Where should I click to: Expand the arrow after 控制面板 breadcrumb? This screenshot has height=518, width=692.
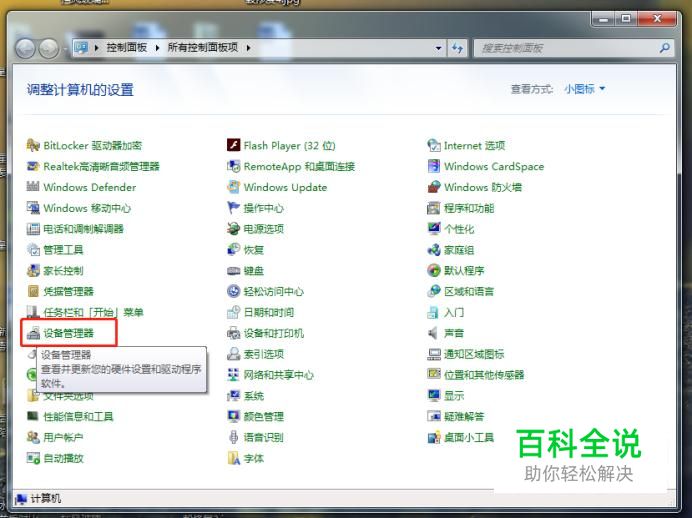pyautogui.click(x=157, y=48)
